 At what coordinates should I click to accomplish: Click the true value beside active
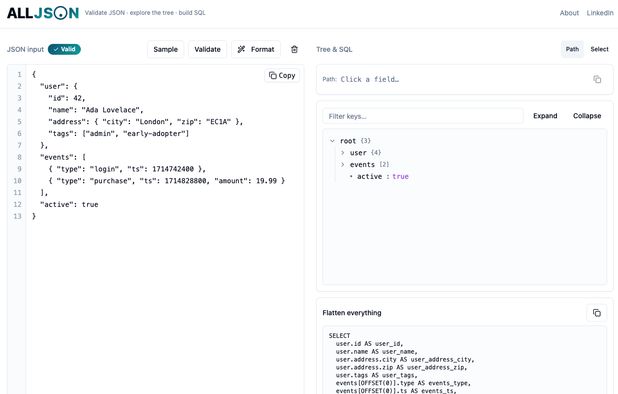click(400, 177)
